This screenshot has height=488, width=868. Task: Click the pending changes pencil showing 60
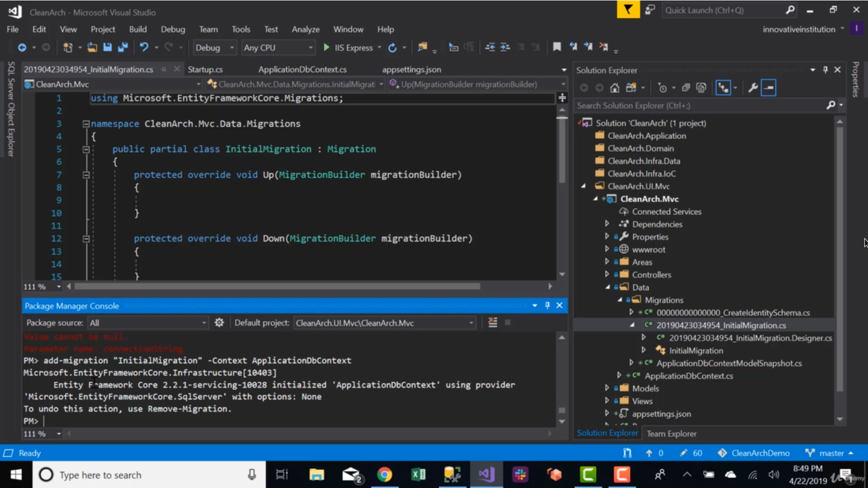click(691, 453)
